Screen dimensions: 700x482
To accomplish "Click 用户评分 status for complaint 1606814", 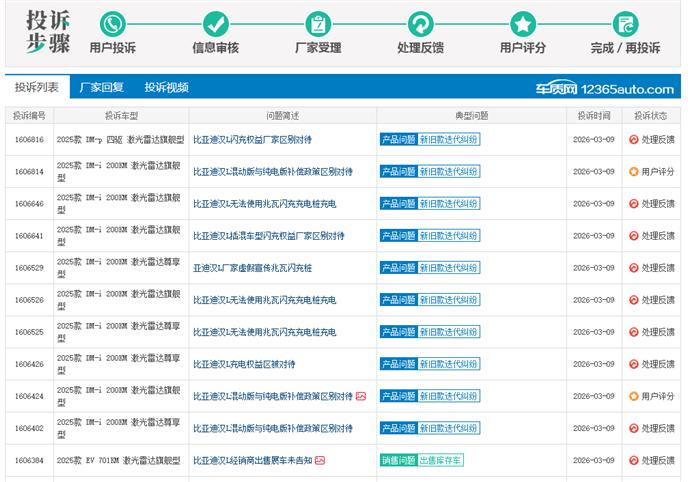I will 652,172.
